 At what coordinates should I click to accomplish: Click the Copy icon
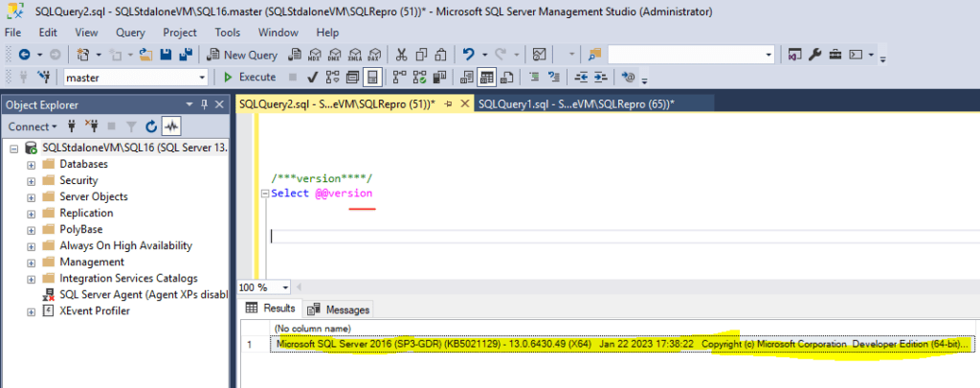pyautogui.click(x=421, y=55)
